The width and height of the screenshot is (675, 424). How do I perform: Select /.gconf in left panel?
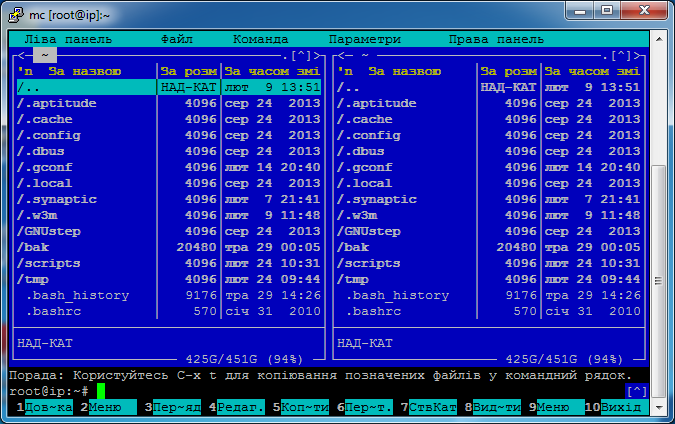click(x=169, y=167)
